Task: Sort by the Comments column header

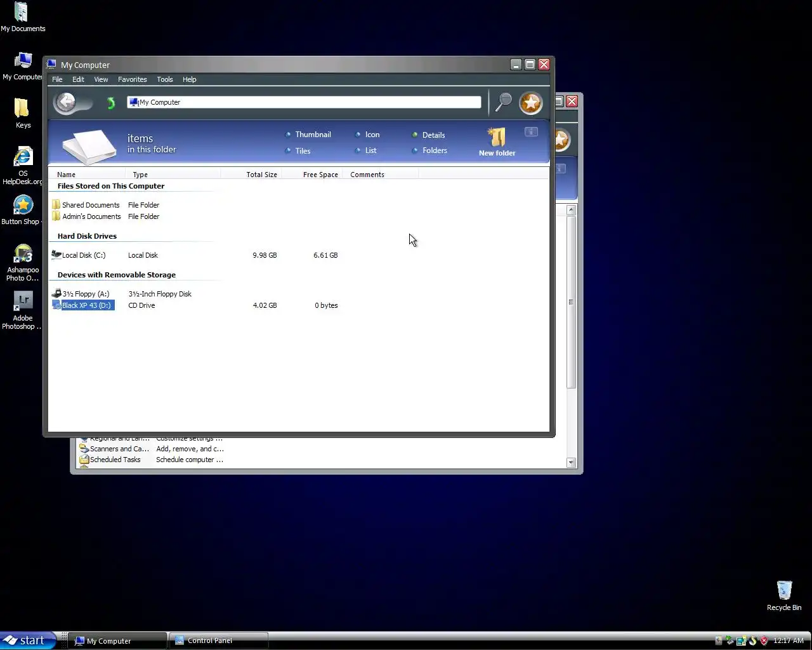Action: click(x=380, y=175)
